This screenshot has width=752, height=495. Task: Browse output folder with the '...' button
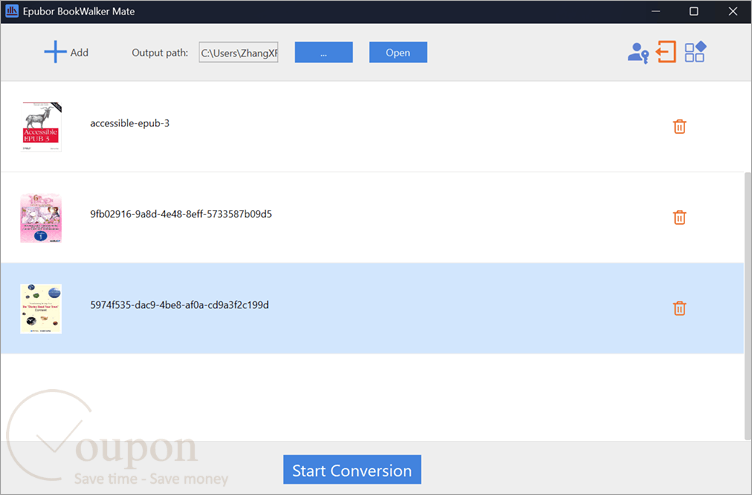[x=324, y=52]
